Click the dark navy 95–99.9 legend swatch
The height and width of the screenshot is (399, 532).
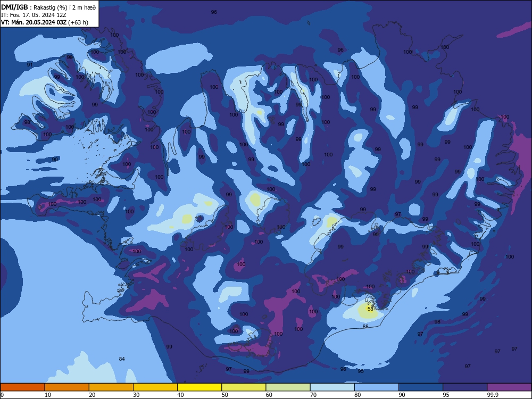coord(465,387)
